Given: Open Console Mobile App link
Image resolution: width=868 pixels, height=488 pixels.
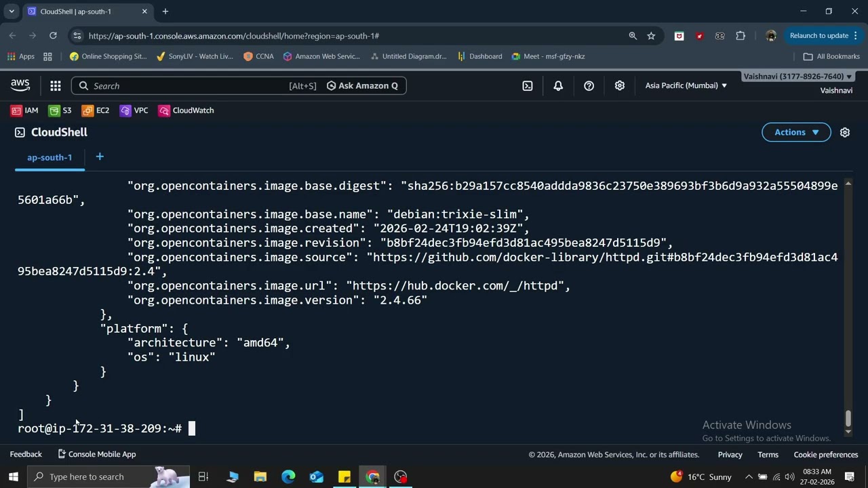Looking at the screenshot, I should point(97,455).
